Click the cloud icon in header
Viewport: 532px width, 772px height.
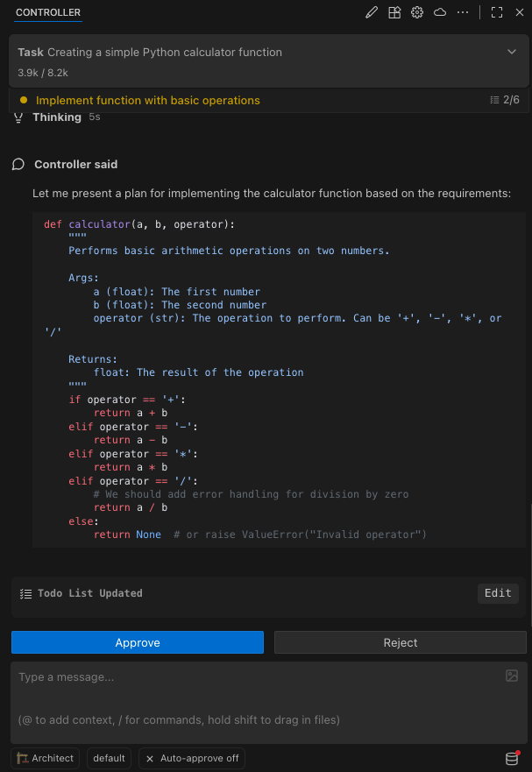(440, 12)
